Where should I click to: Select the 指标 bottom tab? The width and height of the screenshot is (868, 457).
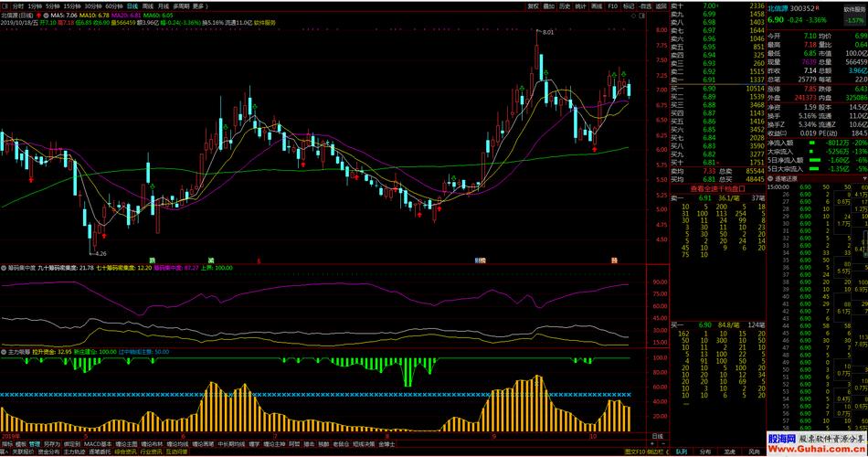[6, 443]
